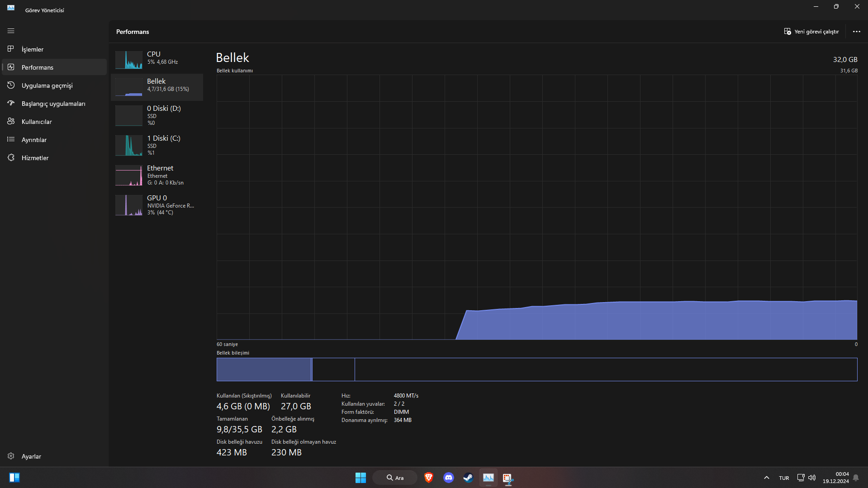Click the Ayarlar gear icon
The image size is (868, 488).
tap(11, 456)
